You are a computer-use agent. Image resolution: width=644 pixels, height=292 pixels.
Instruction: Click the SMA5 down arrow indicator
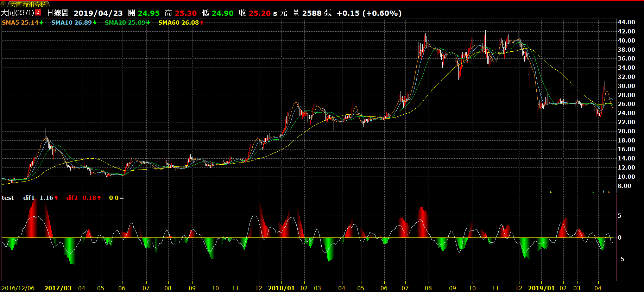click(41, 23)
